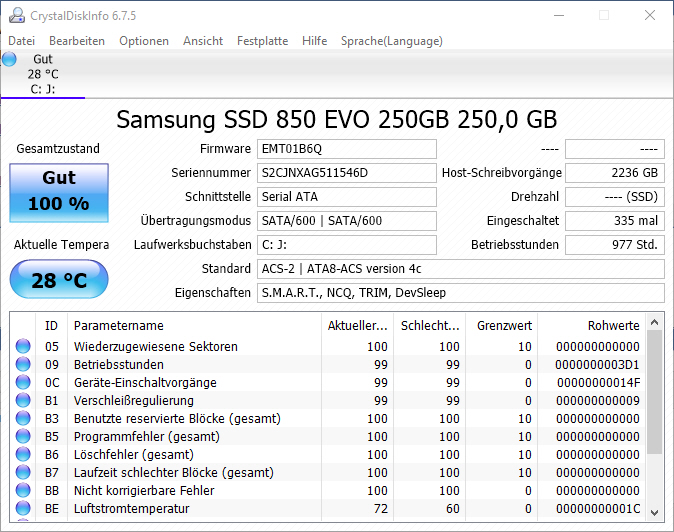Click the Drehzahl value field (SSD)
The height and width of the screenshot is (532, 674).
(x=615, y=197)
